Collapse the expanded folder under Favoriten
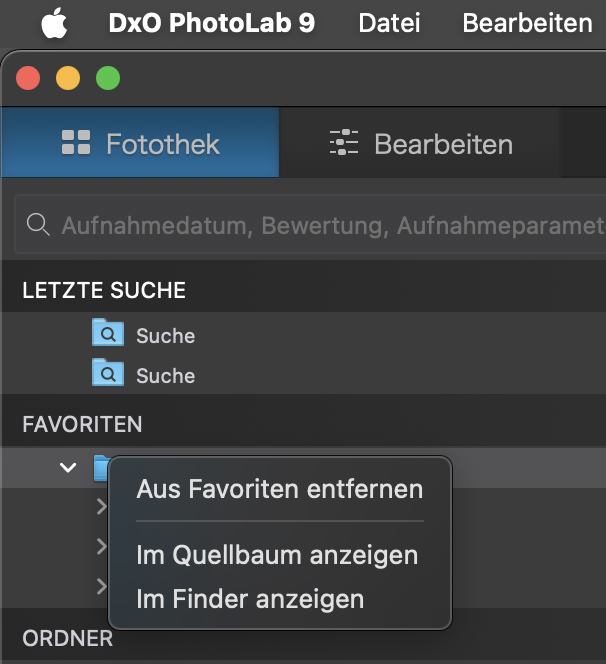This screenshot has height=664, width=606. point(68,467)
